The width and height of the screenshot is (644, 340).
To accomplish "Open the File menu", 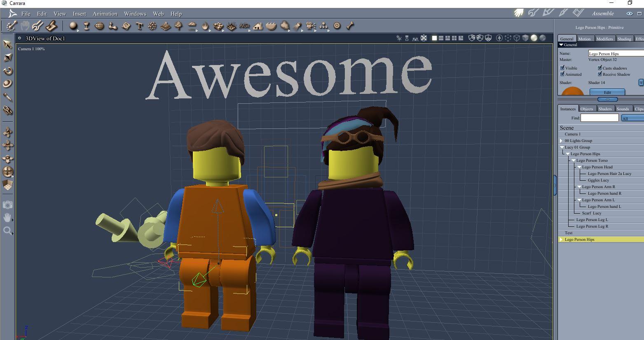I will tap(26, 14).
